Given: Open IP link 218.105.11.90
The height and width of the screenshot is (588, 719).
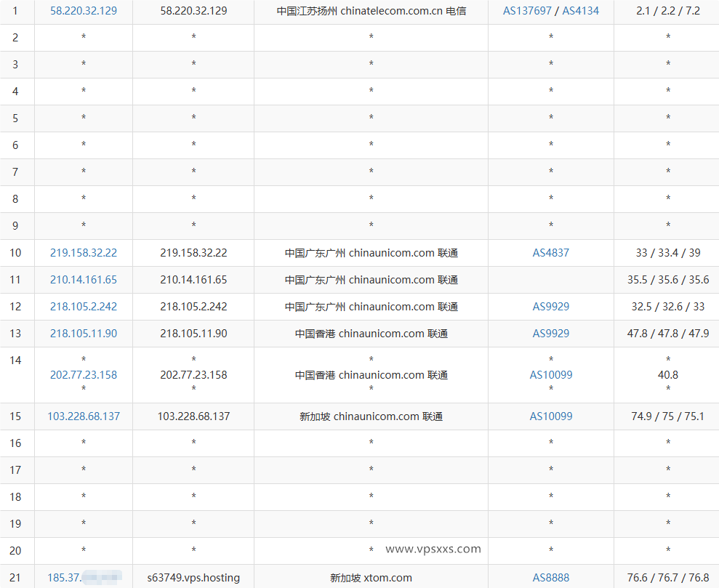Looking at the screenshot, I should (x=84, y=333).
